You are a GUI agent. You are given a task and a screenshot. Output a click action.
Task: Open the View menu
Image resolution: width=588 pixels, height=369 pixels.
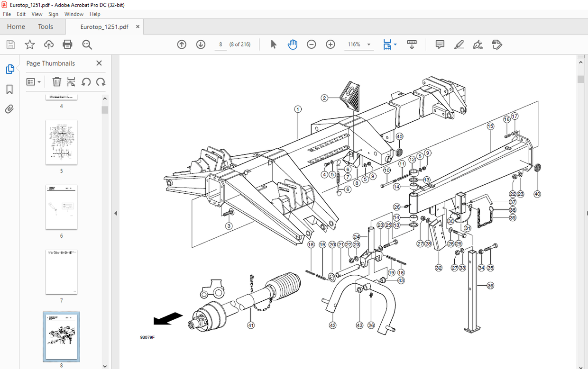coord(37,14)
